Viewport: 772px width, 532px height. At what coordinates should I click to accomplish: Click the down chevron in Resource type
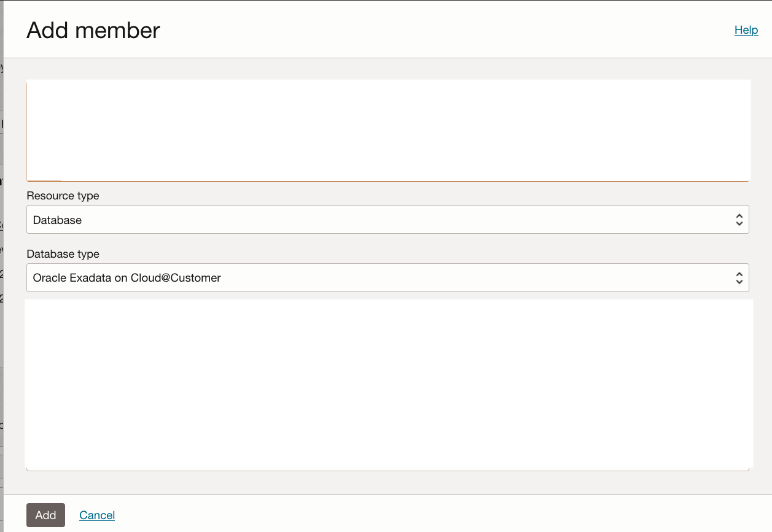coord(739,224)
